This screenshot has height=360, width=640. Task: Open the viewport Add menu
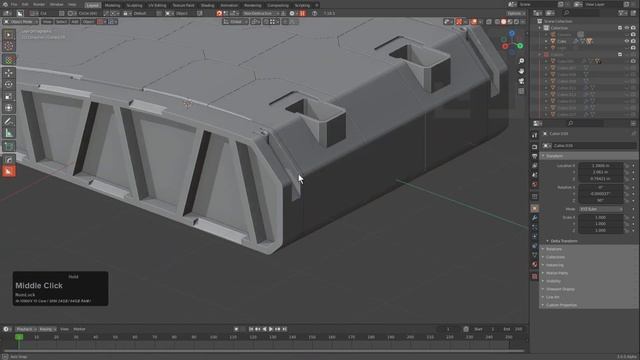(x=75, y=22)
